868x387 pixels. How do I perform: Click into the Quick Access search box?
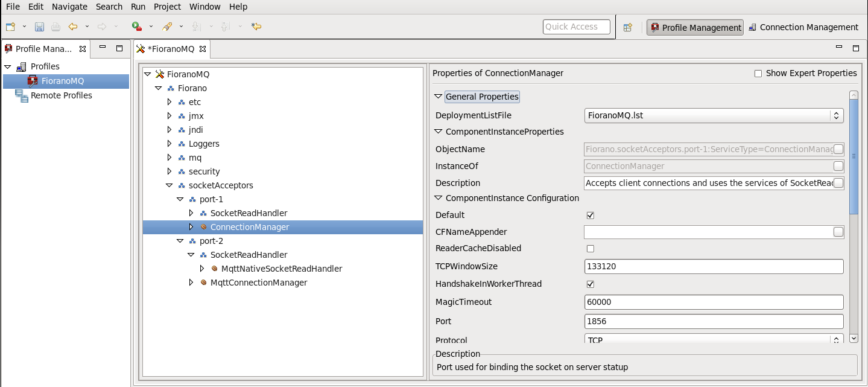pos(577,27)
